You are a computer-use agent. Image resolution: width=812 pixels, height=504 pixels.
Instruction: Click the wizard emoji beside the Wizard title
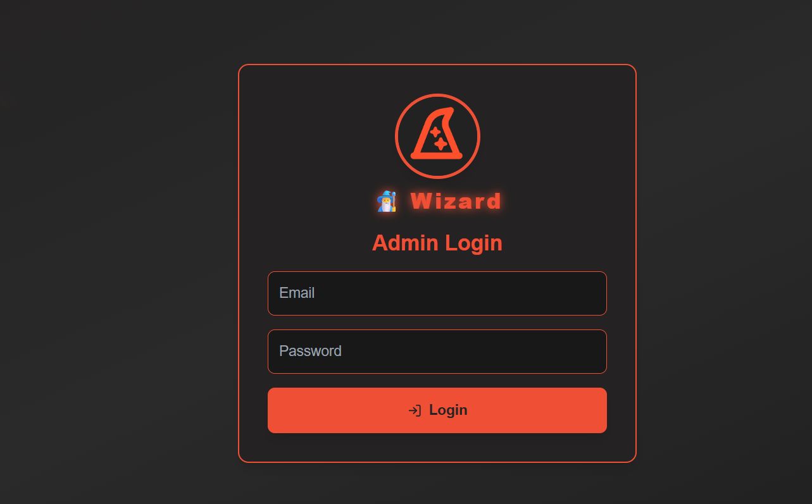click(x=387, y=202)
